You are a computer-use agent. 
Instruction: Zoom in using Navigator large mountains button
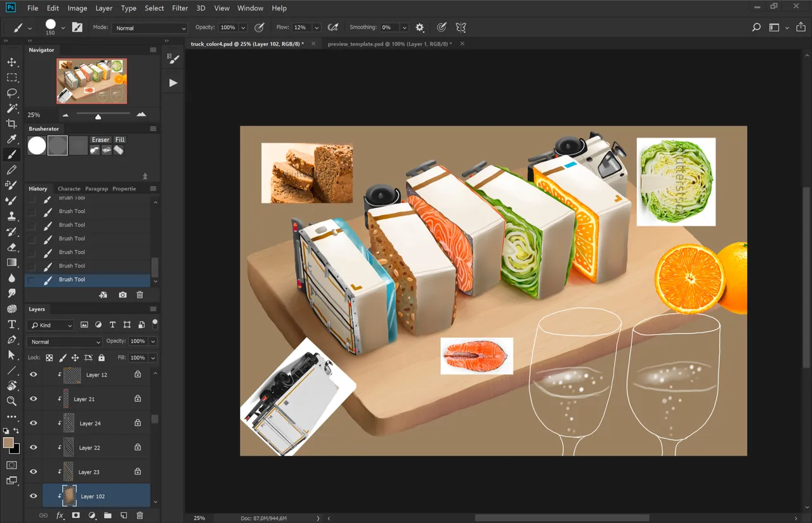(x=141, y=115)
